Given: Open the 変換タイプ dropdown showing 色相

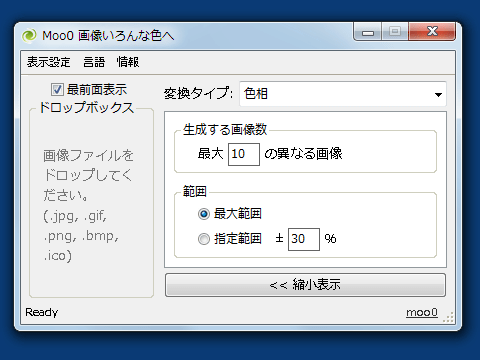Looking at the screenshot, I should 343,94.
